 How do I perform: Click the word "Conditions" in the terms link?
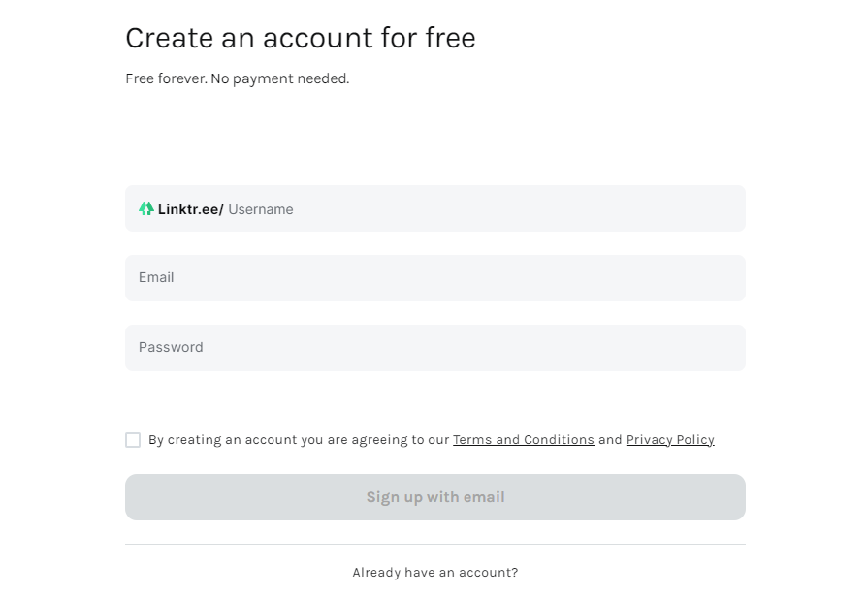click(559, 440)
